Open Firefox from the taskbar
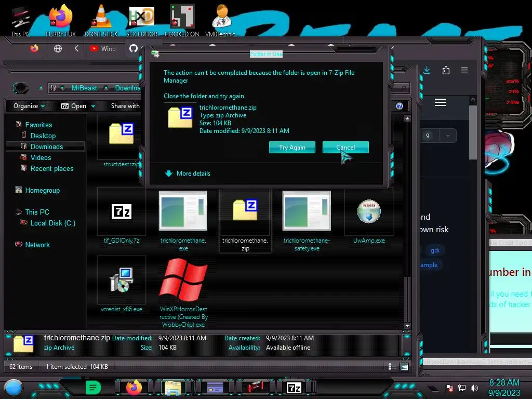 (x=134, y=387)
